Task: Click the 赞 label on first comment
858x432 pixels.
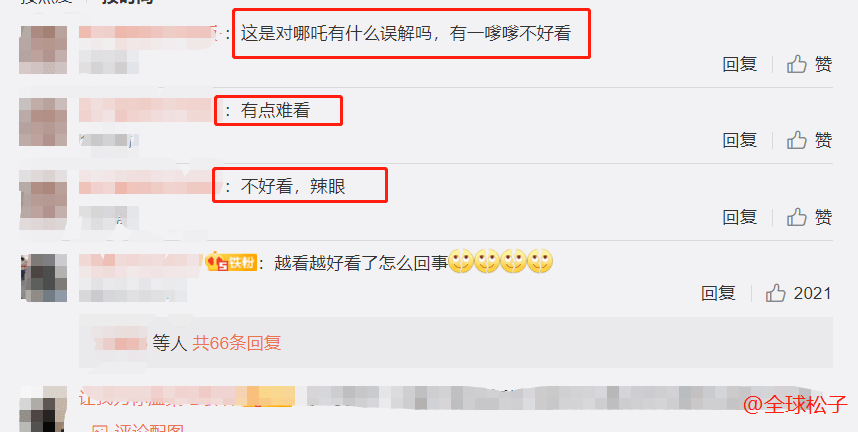Action: [824, 65]
